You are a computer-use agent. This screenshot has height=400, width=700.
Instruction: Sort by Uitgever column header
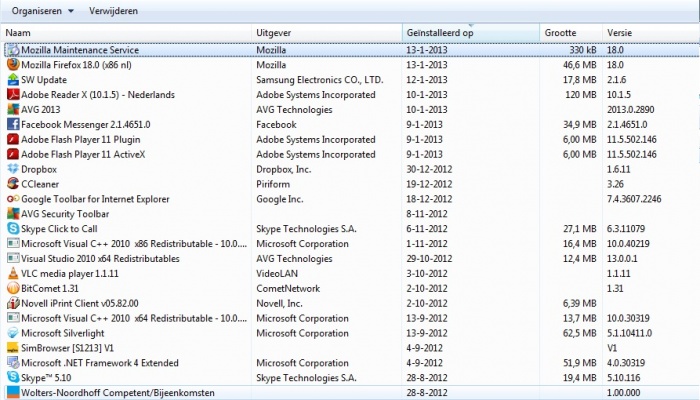[x=275, y=33]
